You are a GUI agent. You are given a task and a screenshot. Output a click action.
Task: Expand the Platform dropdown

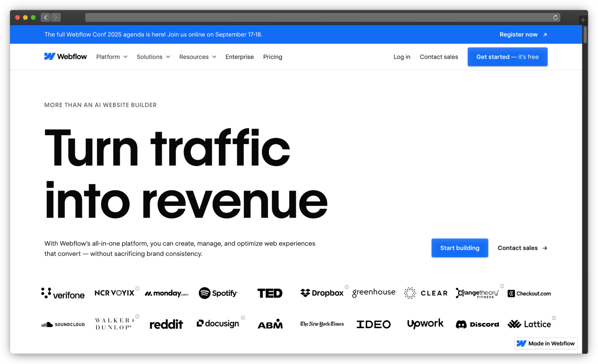point(112,57)
